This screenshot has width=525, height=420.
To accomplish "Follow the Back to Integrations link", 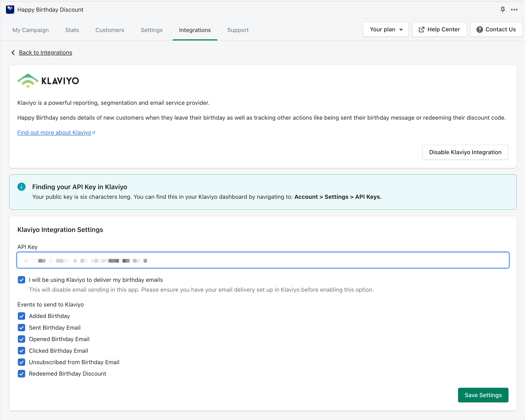I will tap(46, 52).
